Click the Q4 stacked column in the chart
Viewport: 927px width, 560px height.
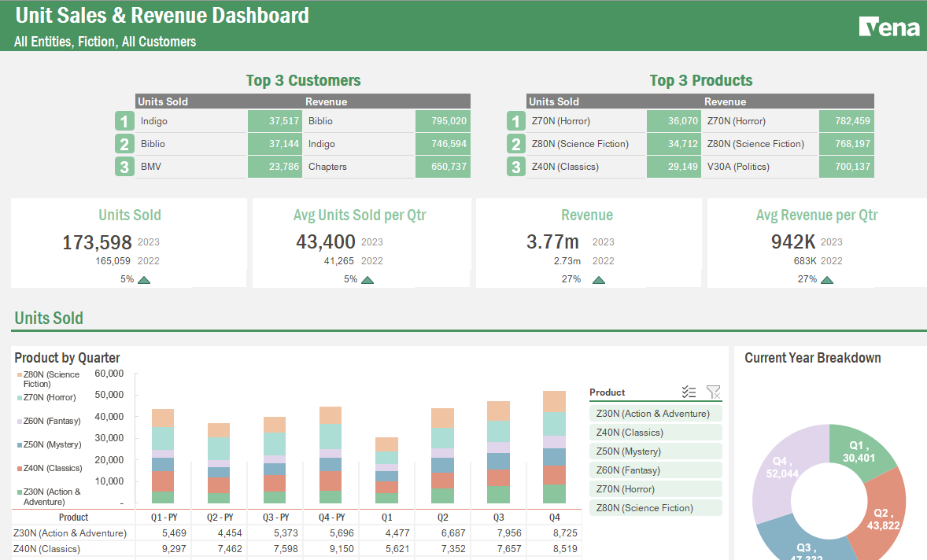[x=555, y=448]
